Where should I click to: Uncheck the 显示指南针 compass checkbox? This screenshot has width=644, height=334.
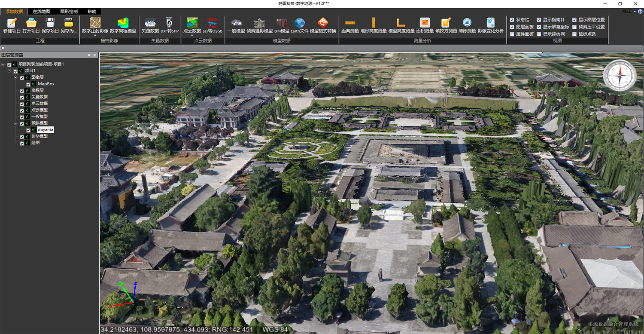pyautogui.click(x=539, y=20)
